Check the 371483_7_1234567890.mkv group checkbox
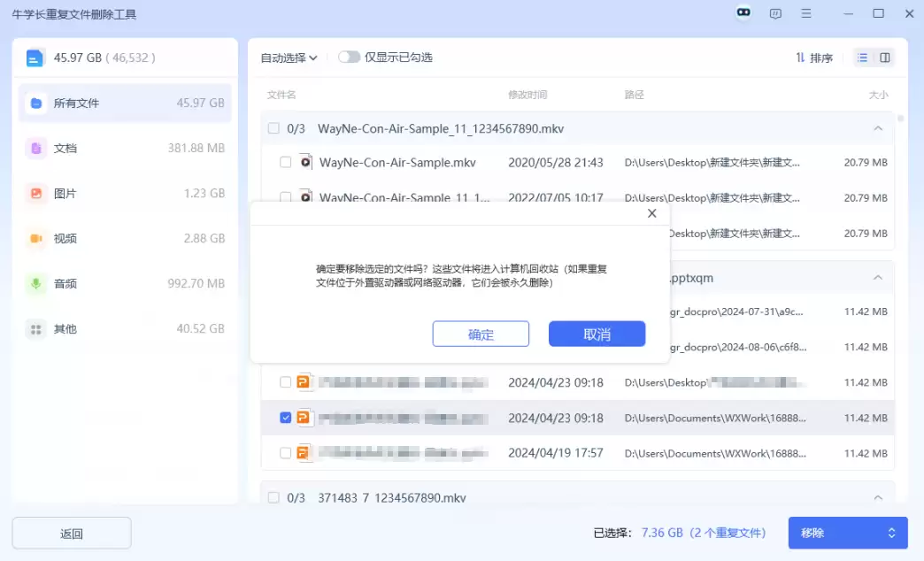Image resolution: width=924 pixels, height=561 pixels. point(273,497)
